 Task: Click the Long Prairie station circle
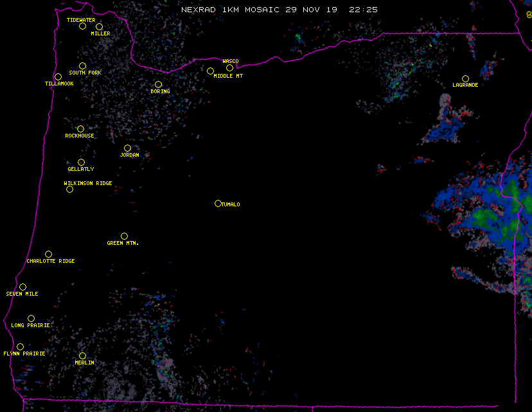point(31,318)
